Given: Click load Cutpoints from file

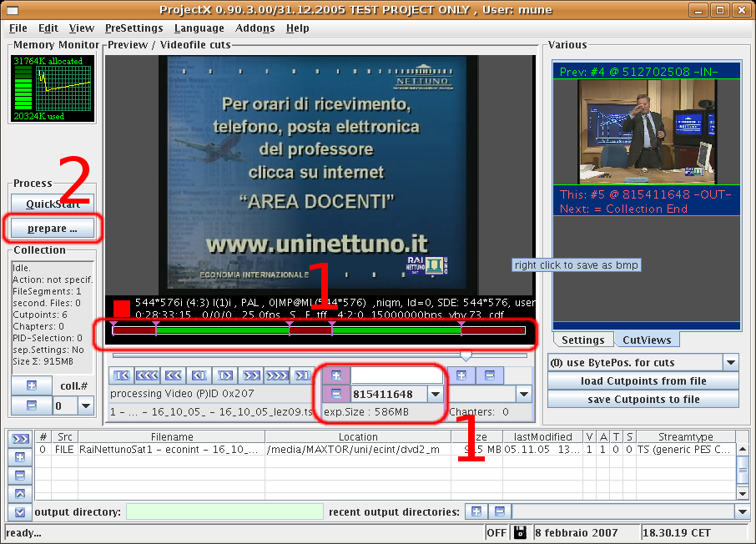Looking at the screenshot, I should click(643, 381).
